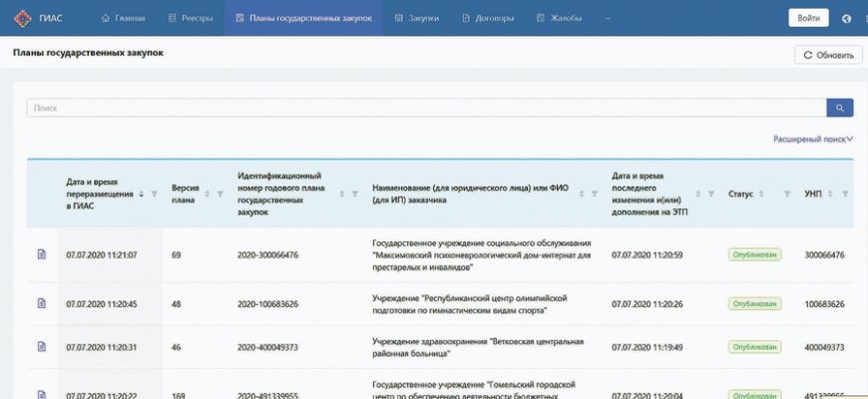Select version value 69
Screen dimensions: 868x399
click(176, 255)
